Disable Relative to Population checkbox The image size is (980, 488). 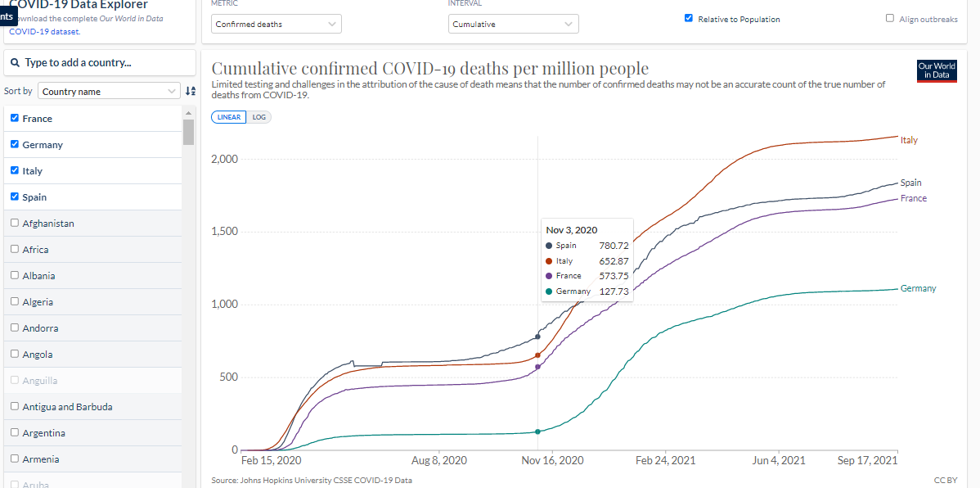689,19
